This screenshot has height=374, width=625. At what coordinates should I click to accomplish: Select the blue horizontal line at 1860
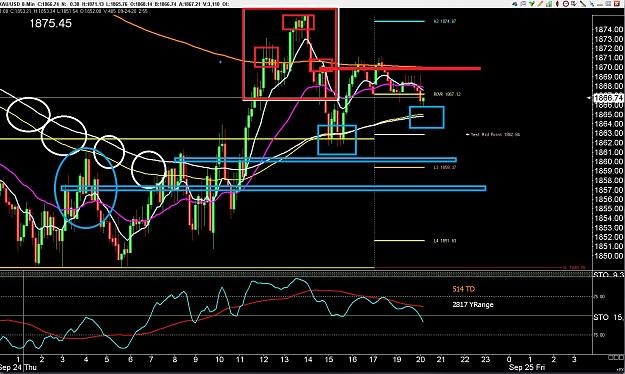point(315,160)
